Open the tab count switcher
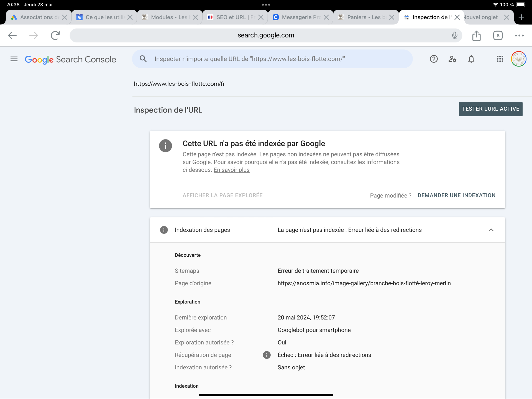 pyautogui.click(x=498, y=35)
